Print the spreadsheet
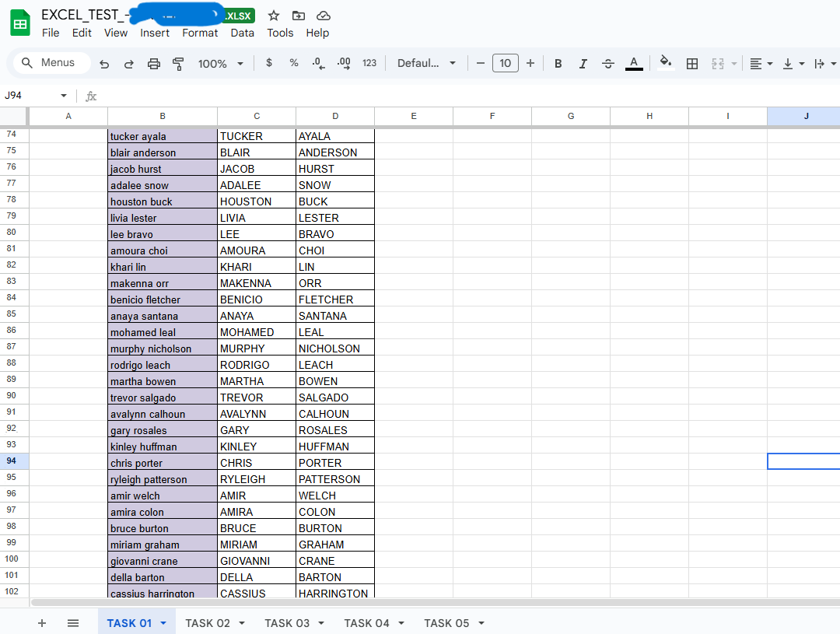 (x=154, y=64)
